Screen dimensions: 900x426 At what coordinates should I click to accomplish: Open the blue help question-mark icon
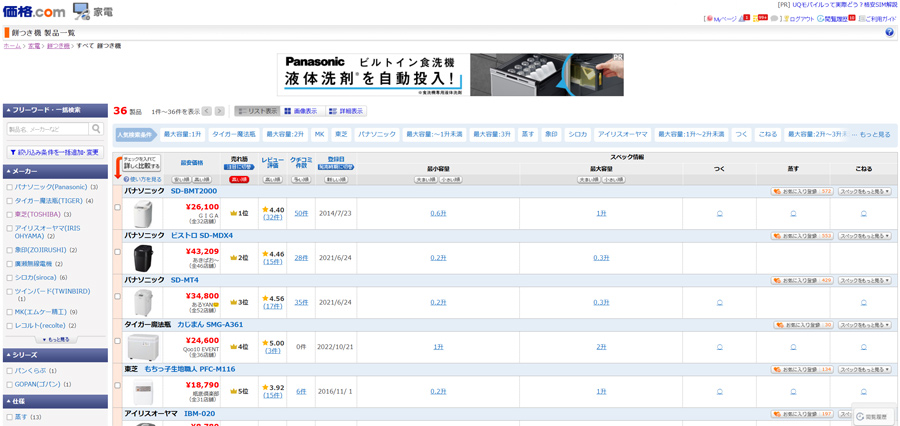coord(890,33)
